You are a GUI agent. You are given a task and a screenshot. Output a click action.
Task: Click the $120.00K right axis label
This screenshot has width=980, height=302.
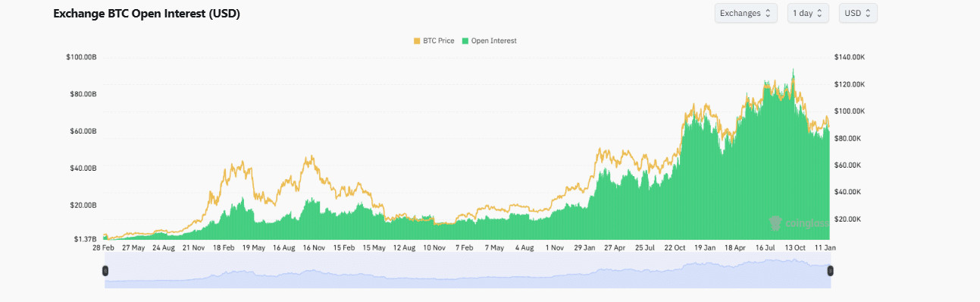tap(850, 84)
